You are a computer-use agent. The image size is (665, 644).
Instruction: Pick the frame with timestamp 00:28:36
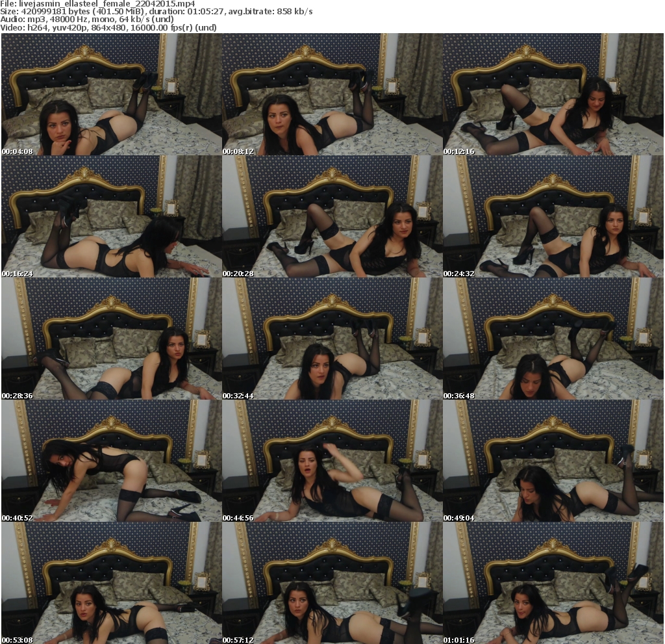coord(112,339)
